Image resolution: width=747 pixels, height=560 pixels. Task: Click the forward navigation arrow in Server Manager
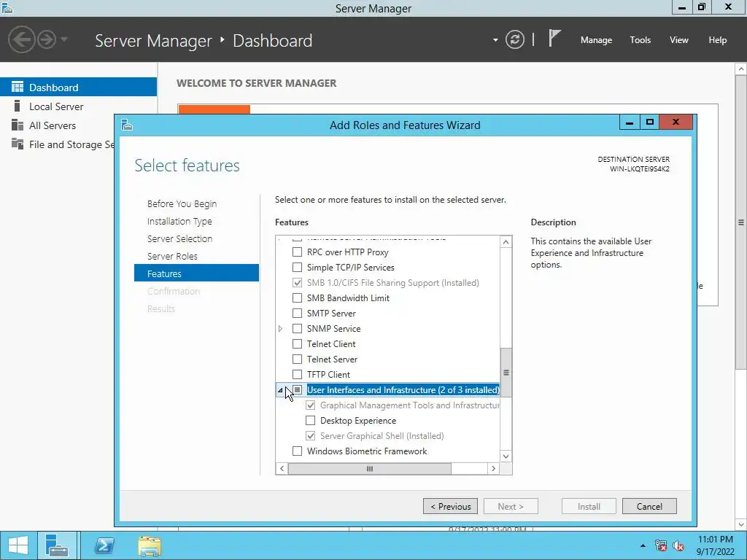(47, 39)
